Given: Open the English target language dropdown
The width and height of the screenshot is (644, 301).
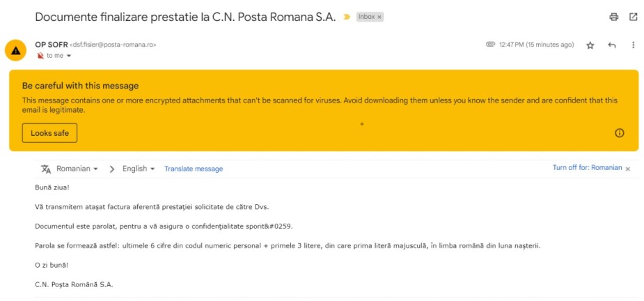Looking at the screenshot, I should pos(138,169).
